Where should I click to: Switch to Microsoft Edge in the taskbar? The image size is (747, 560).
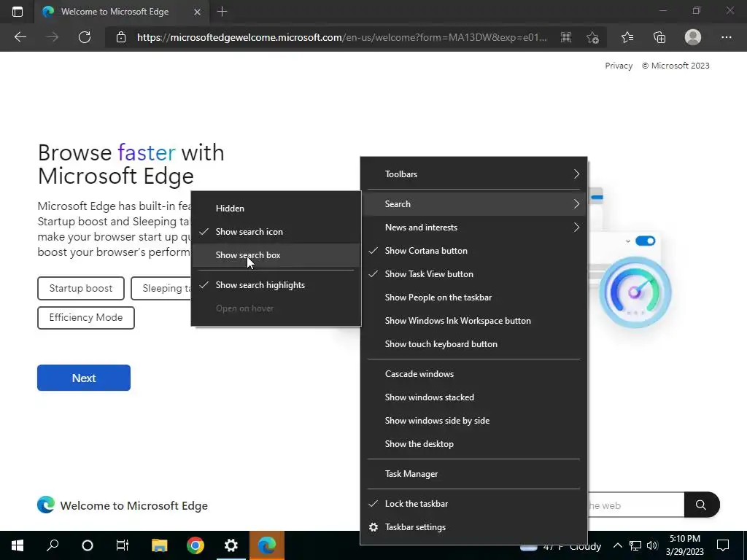click(267, 545)
